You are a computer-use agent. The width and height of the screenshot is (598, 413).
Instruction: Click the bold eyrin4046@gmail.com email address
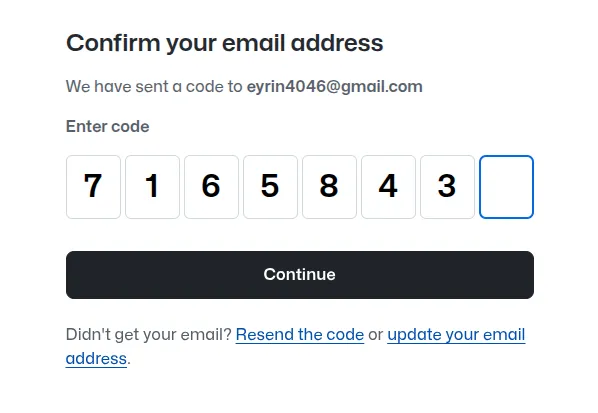(x=334, y=87)
